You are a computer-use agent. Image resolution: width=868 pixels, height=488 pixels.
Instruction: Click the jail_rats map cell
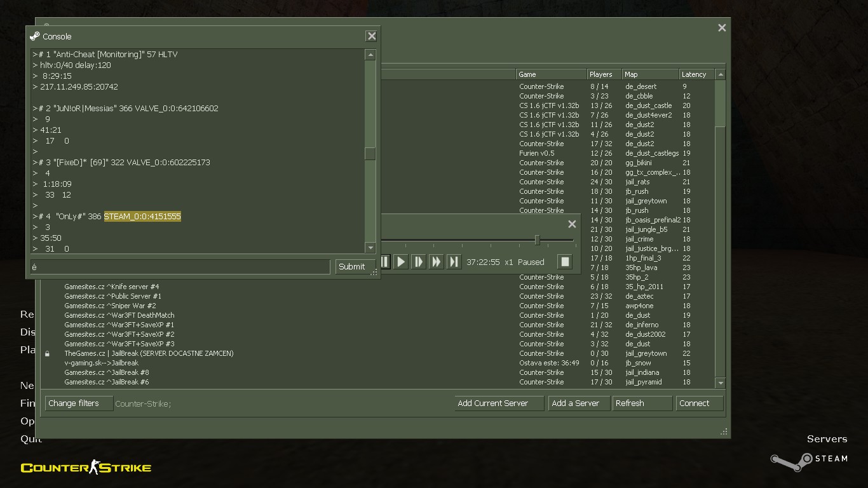(637, 182)
